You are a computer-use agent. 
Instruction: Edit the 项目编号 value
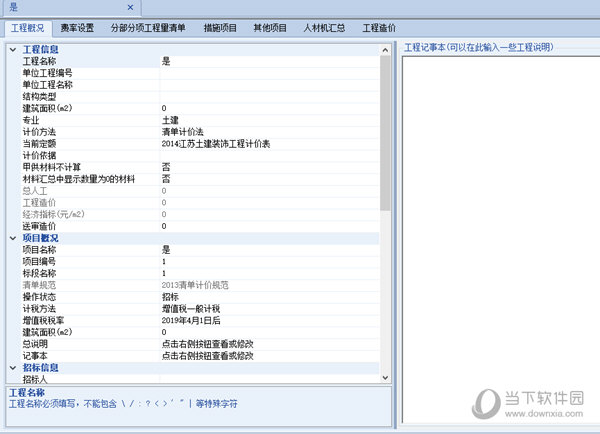click(x=269, y=262)
